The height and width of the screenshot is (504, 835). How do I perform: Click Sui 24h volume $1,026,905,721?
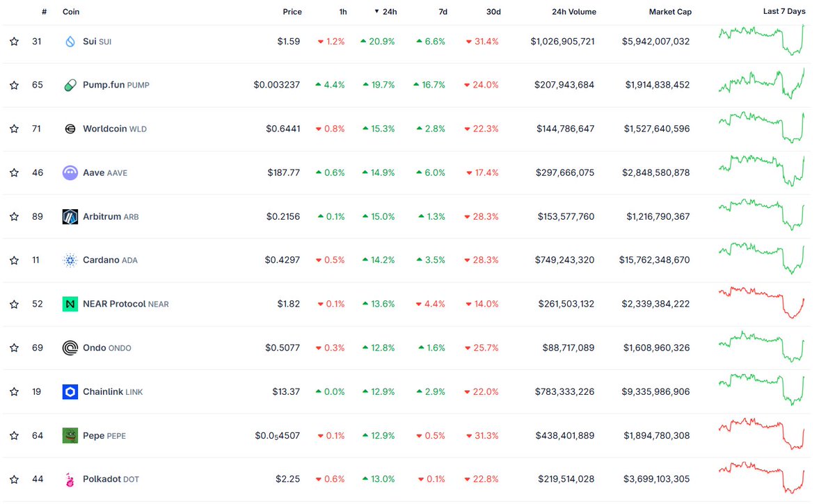pyautogui.click(x=562, y=42)
